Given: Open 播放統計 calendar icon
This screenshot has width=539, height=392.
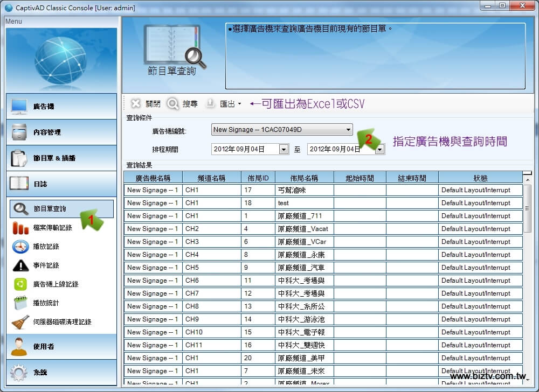Looking at the screenshot, I should click(x=20, y=303).
